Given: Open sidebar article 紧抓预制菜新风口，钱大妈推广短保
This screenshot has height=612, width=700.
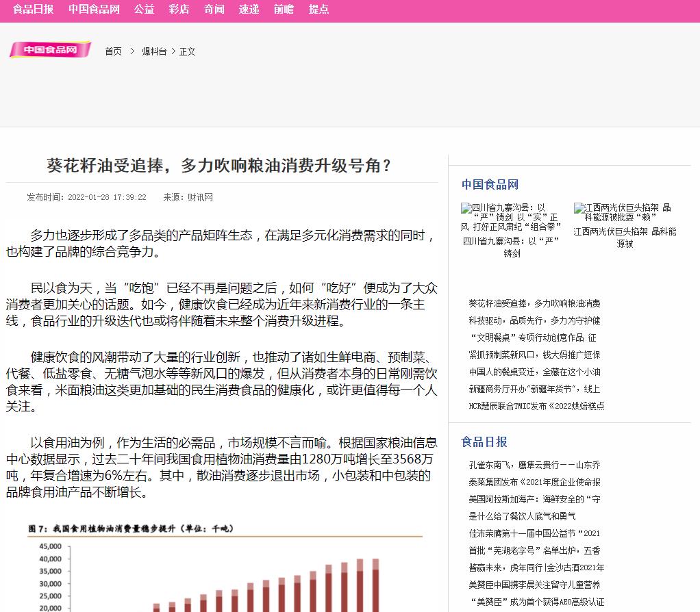Looking at the screenshot, I should point(534,355).
